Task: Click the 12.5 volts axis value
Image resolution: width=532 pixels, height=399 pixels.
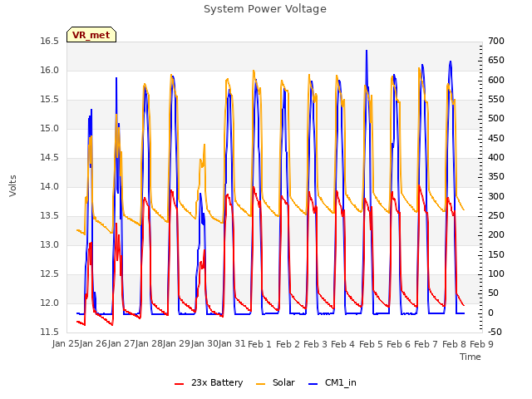Action: [x=50, y=274]
